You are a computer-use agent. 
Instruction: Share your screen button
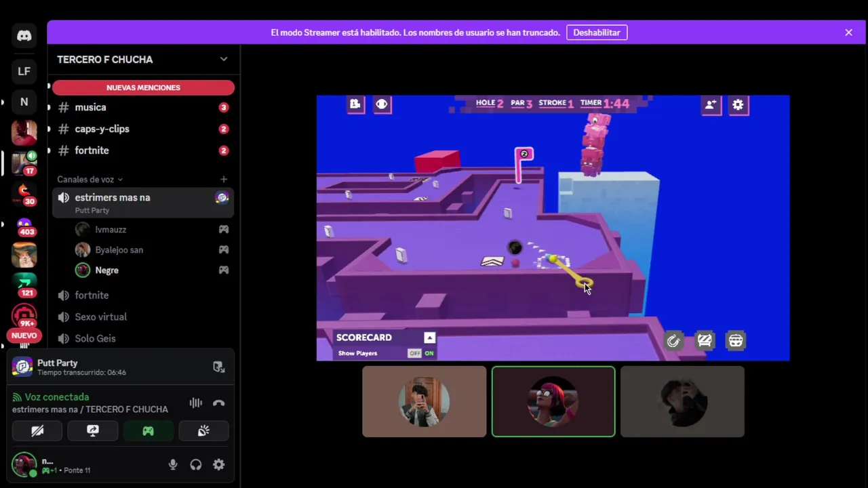tap(93, 431)
